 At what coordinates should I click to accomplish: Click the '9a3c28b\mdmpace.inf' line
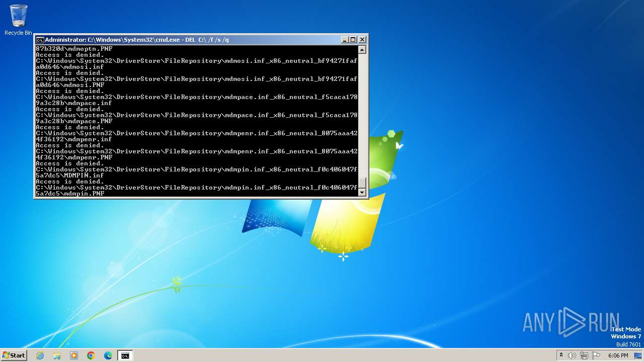point(74,103)
